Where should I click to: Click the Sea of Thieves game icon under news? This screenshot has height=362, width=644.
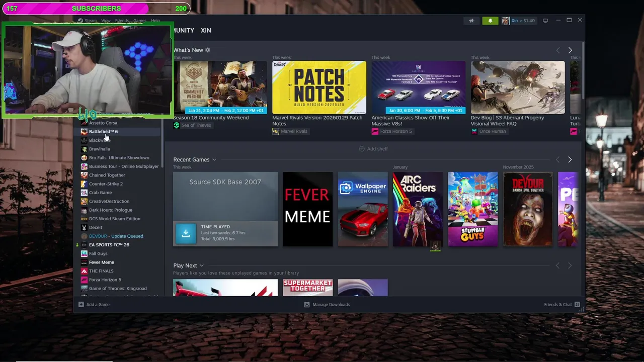tap(176, 125)
